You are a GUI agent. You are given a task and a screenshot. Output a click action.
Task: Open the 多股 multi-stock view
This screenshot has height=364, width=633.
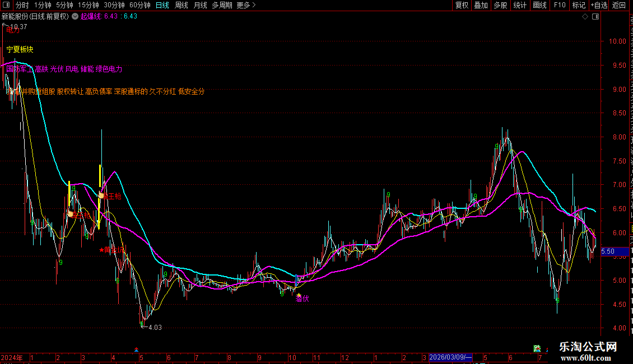(x=501, y=5)
